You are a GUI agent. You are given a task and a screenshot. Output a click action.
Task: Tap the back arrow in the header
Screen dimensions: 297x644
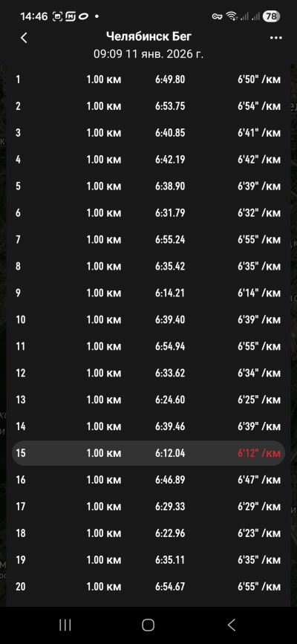[24, 38]
